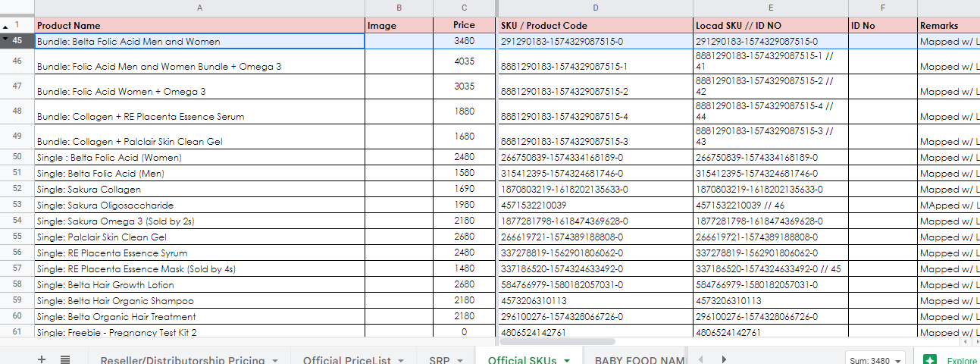
Task: Click the Remarks header cell
Action: (x=948, y=25)
